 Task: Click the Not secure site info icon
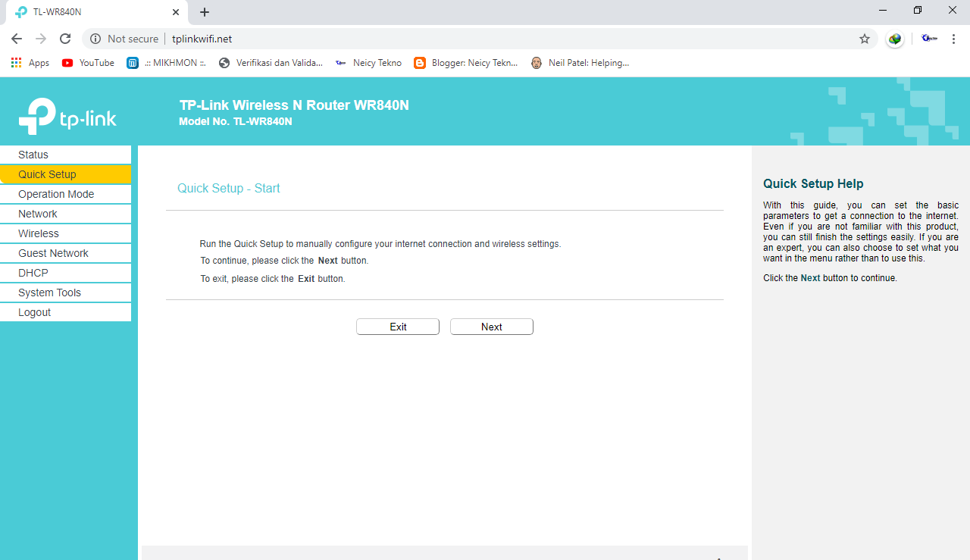pos(95,39)
